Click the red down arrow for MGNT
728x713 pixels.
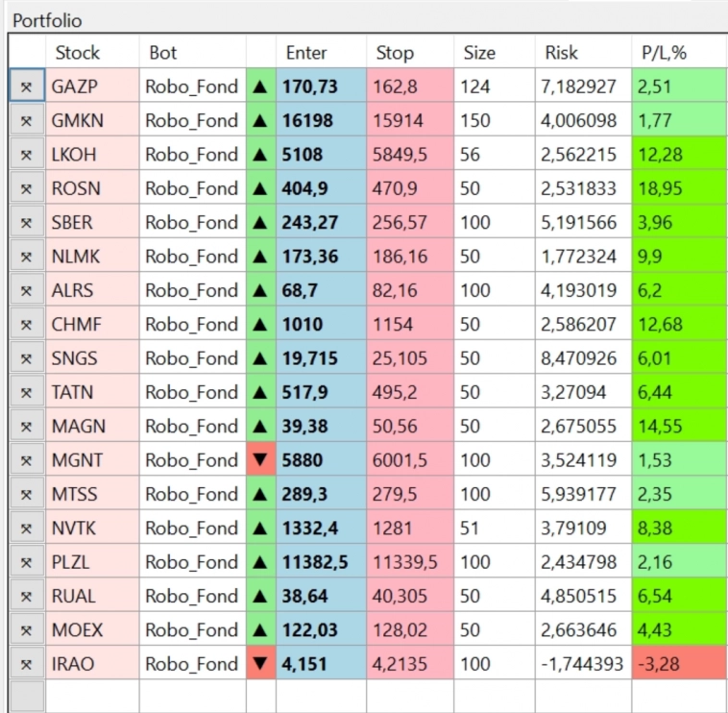(260, 460)
